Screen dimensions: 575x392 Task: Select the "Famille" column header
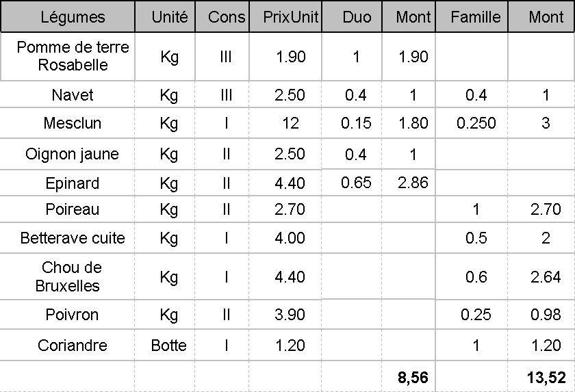pos(476,17)
